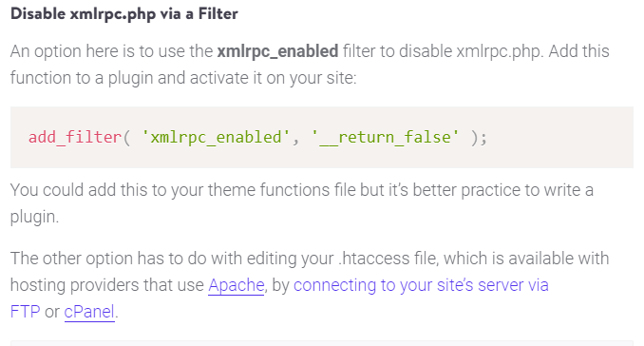644x346 pixels.
Task: Click the green '__return_false' string in the code
Action: pos(386,137)
